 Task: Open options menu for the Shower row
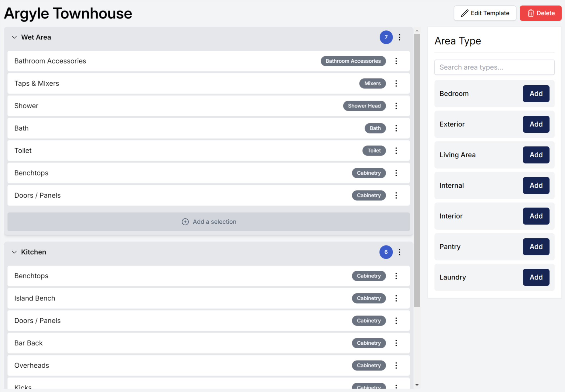[x=396, y=106]
